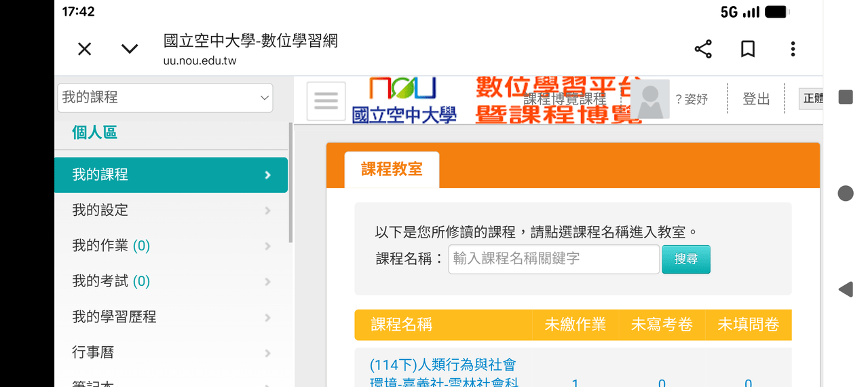The width and height of the screenshot is (868, 387).
Task: Open course (114下)人類行為與社會環境 link
Action: (x=444, y=374)
